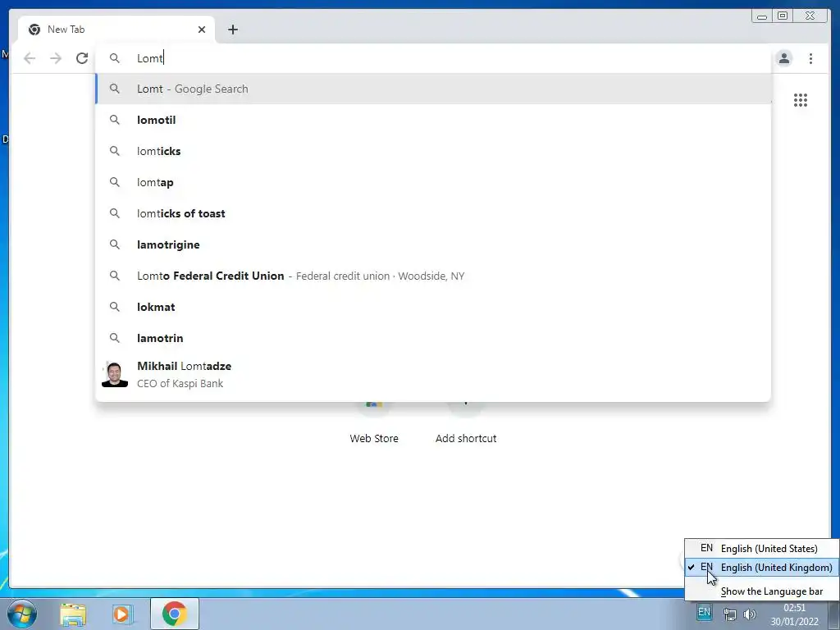Image resolution: width=840 pixels, height=630 pixels.
Task: Select the lamotrin suggestion
Action: coord(433,338)
